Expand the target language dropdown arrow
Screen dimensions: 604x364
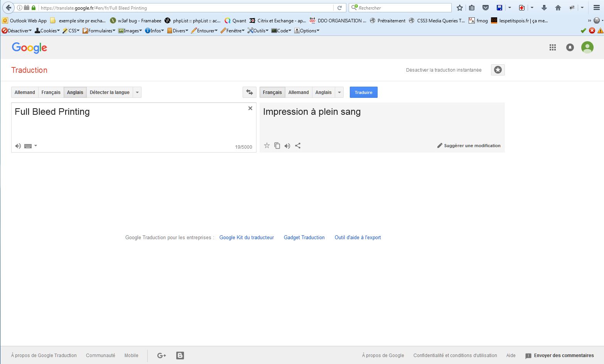tap(339, 92)
